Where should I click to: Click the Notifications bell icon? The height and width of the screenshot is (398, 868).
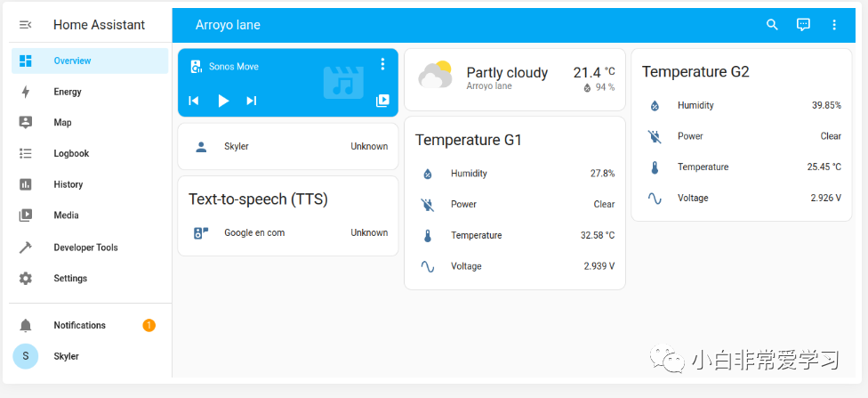pos(26,325)
